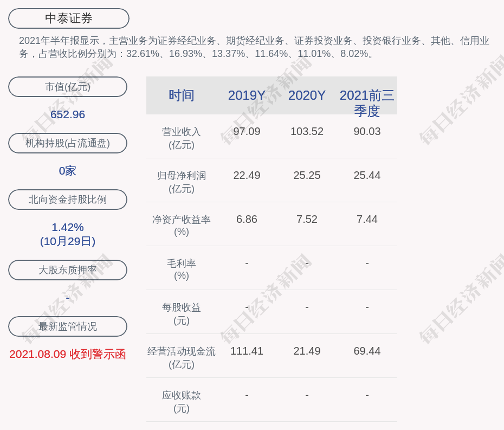The image size is (504, 430).
Task: Click the 归母净利润(亿元) row label
Action: (182, 182)
